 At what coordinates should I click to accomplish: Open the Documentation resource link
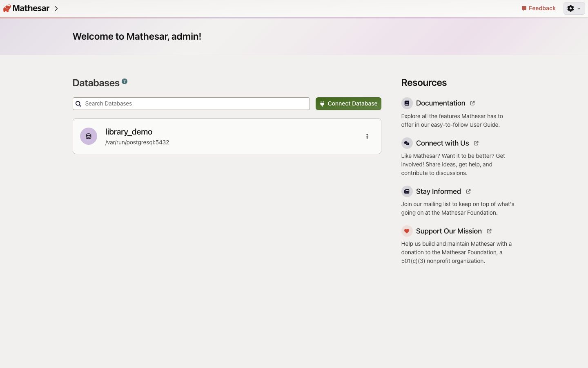(441, 103)
